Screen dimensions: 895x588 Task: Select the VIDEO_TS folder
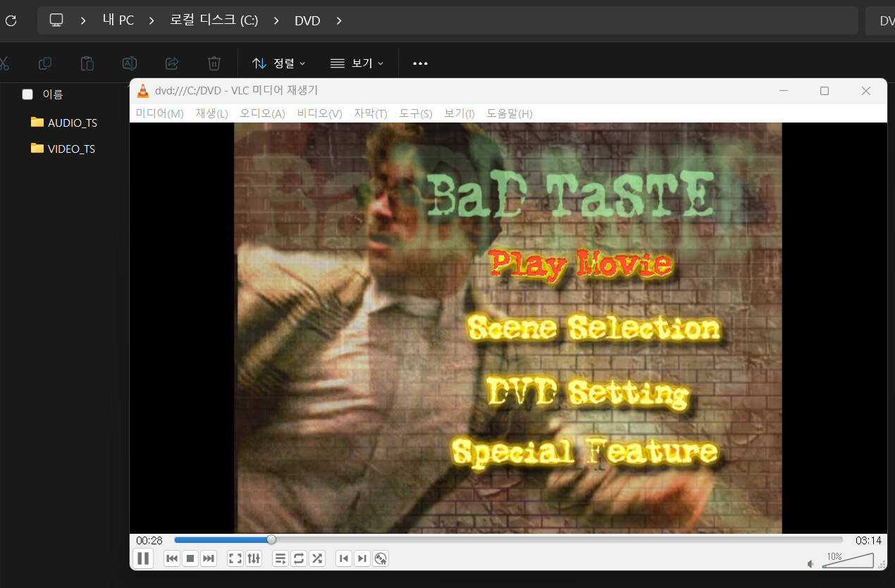click(x=63, y=149)
